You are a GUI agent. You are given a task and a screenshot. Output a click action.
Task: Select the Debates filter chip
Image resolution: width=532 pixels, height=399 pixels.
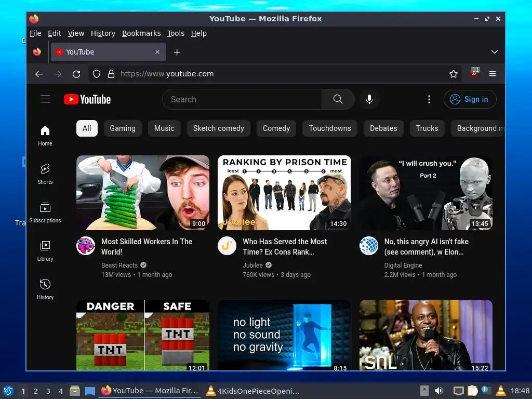click(383, 128)
